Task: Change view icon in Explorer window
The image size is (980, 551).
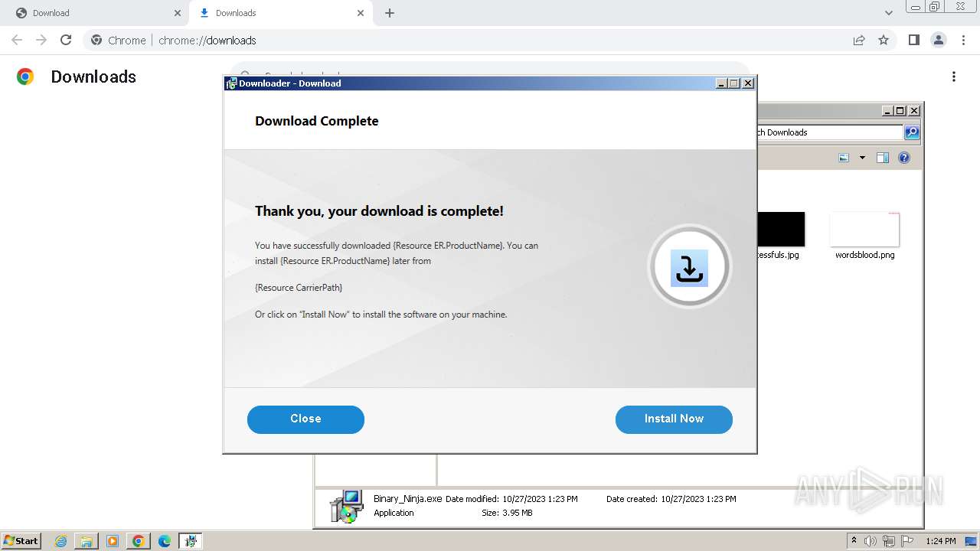Action: coord(844,158)
